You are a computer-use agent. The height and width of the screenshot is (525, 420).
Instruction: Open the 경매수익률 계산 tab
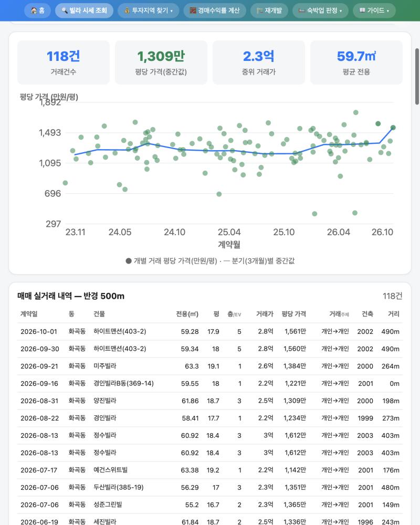215,10
